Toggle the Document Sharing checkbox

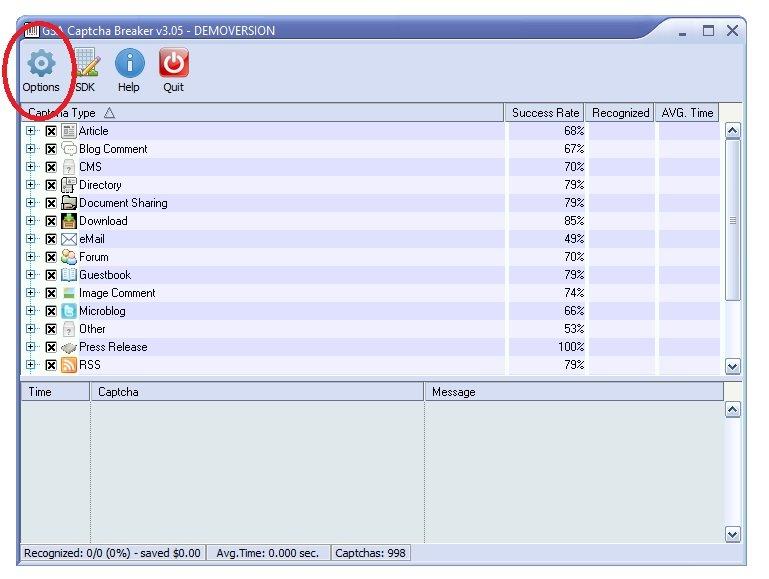click(x=51, y=203)
